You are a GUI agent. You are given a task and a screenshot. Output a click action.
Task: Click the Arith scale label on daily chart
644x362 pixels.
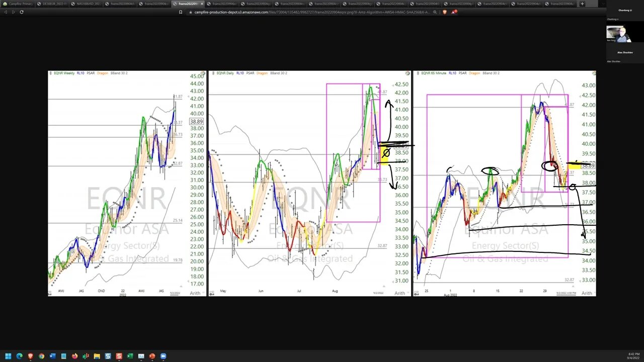399,293
